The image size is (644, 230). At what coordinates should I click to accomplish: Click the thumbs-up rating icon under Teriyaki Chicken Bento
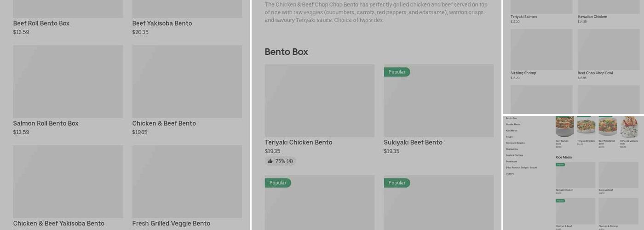(x=270, y=161)
